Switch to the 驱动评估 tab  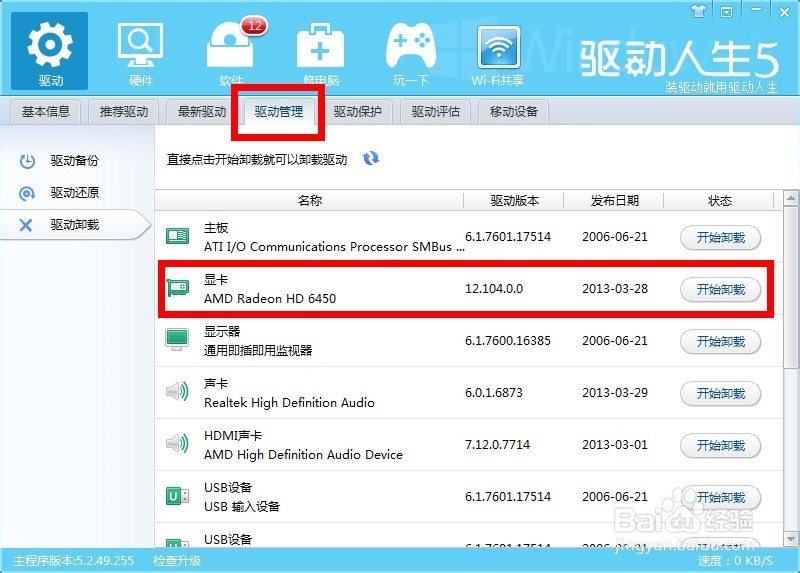click(435, 112)
